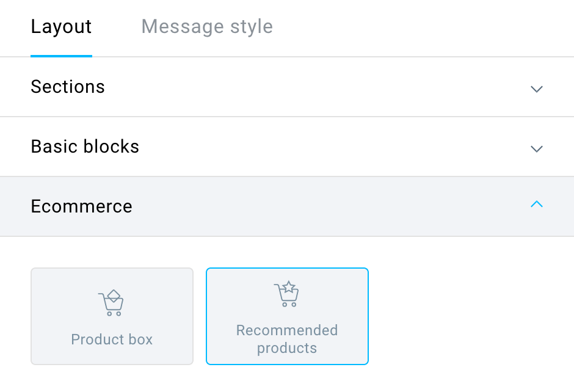Select the Product box cart icon
The image size is (574, 392).
coord(111,303)
